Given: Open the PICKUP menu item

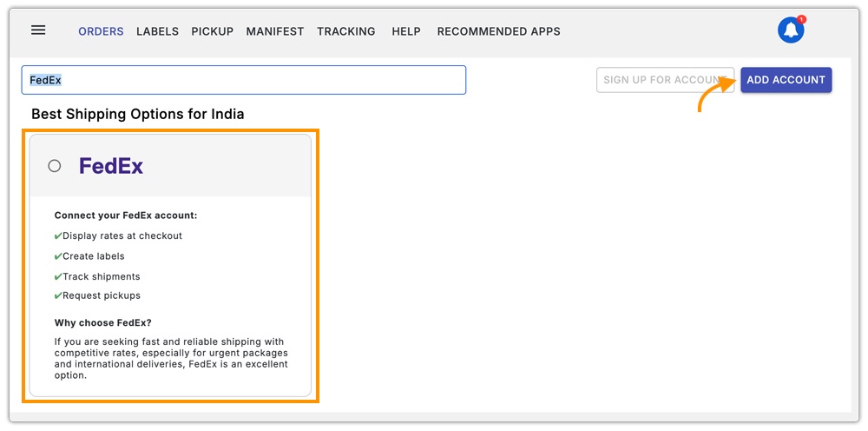Looking at the screenshot, I should click(212, 31).
